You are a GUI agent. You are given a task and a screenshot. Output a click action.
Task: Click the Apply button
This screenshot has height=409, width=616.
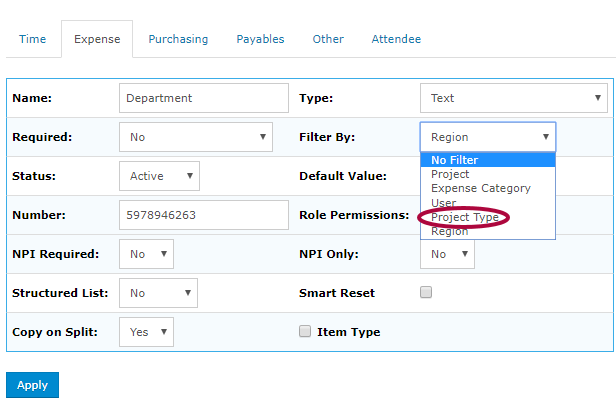(x=32, y=385)
